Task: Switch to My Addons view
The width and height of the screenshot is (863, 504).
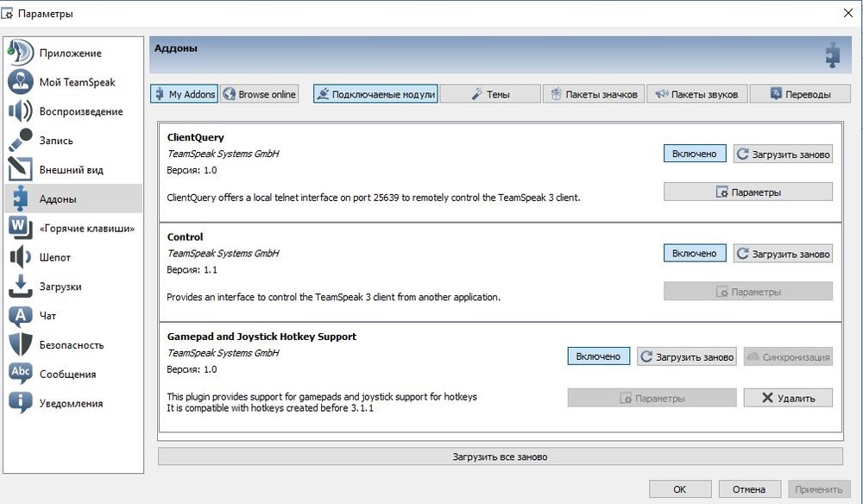Action: 185,94
